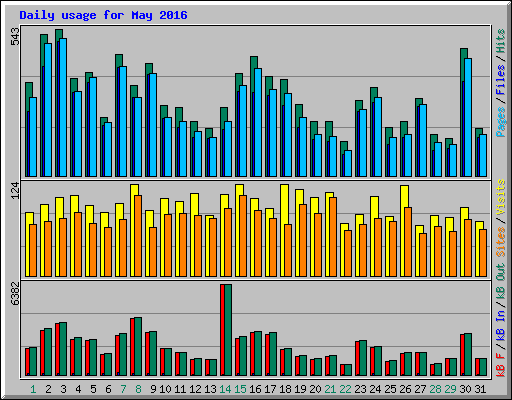
Task: Select day 3 label on the x-axis
Action: [x=63, y=389]
